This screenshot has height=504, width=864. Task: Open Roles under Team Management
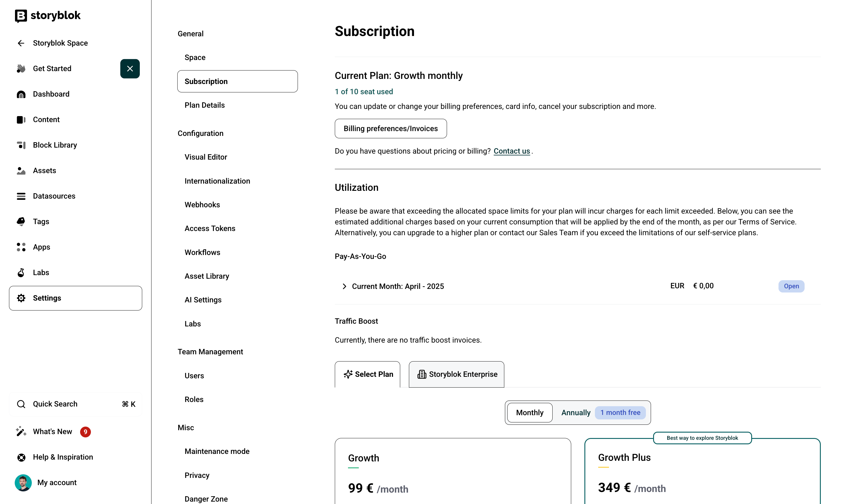coord(194,399)
